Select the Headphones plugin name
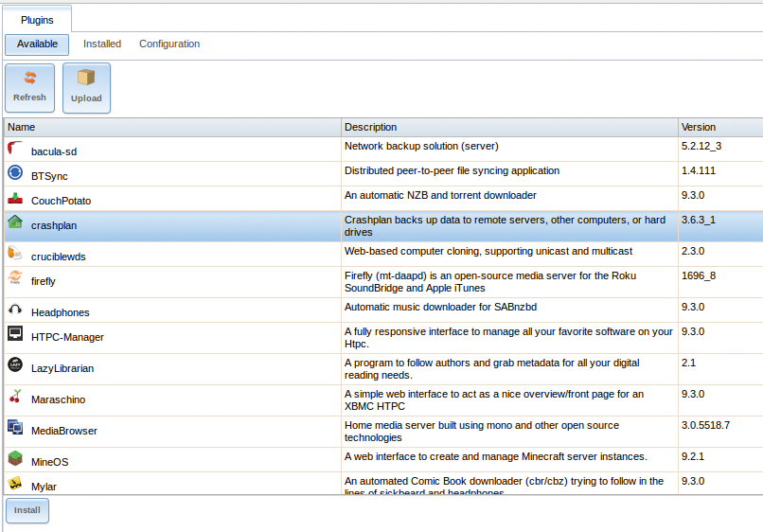763x532 pixels. 61,312
